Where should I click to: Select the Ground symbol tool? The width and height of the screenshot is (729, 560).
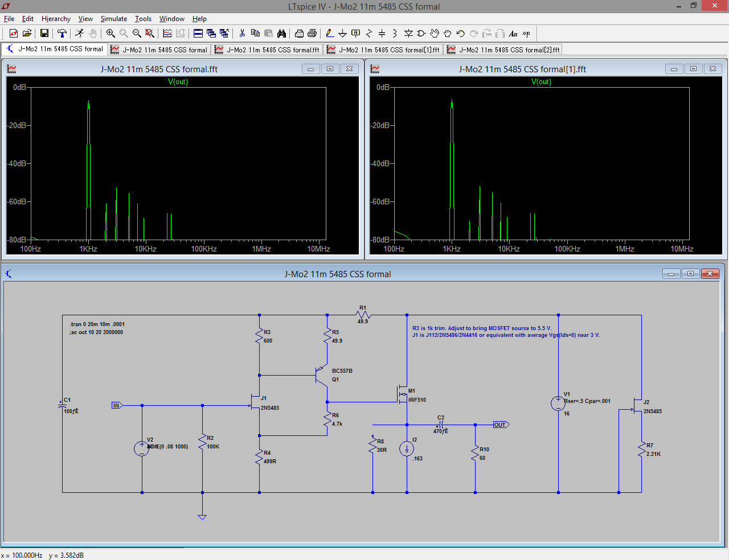tap(342, 34)
